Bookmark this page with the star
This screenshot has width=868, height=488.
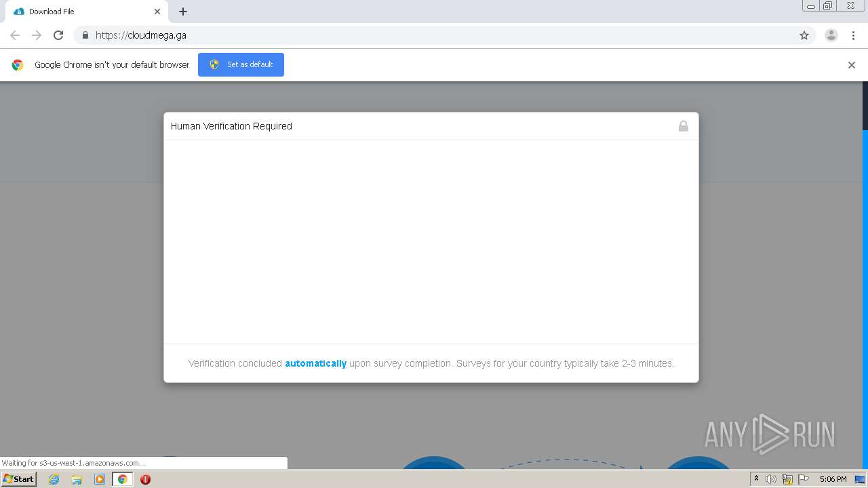[x=804, y=35]
